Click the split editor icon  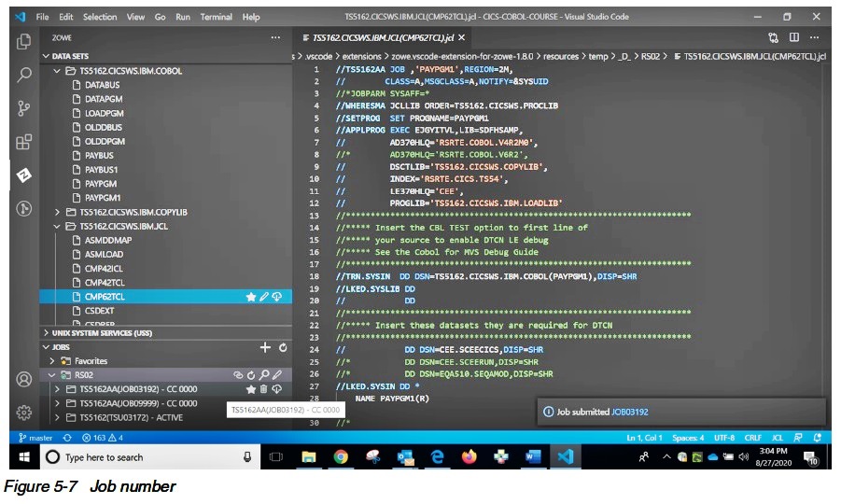click(794, 38)
